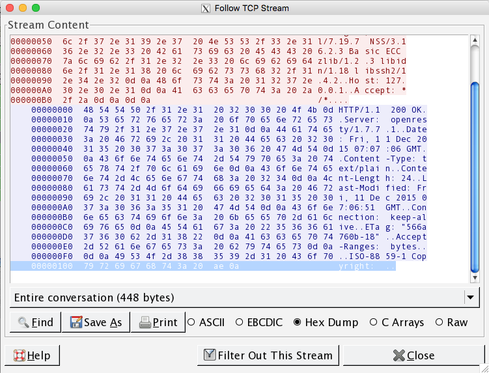The width and height of the screenshot is (489, 373).
Task: Click the green zoom window button
Action: tap(36, 8)
